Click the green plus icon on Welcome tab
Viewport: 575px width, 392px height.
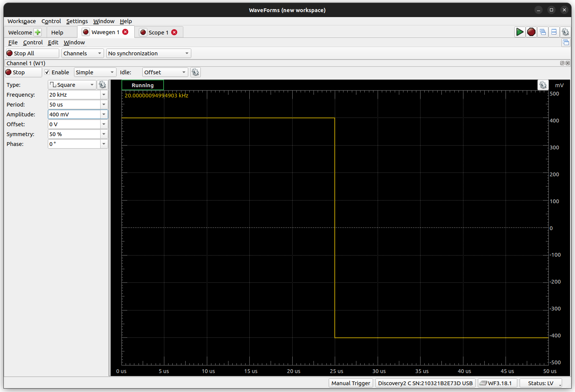pos(38,32)
